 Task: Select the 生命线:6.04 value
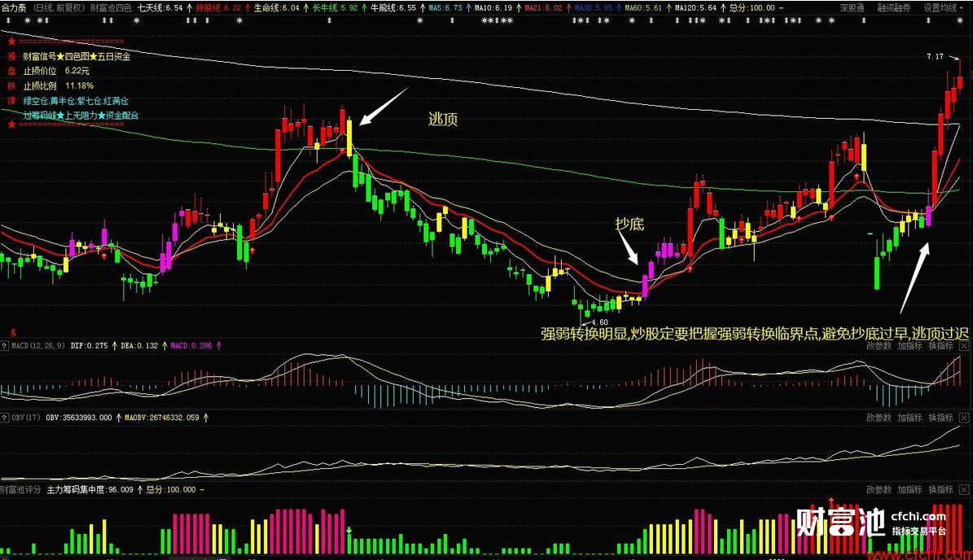click(277, 8)
